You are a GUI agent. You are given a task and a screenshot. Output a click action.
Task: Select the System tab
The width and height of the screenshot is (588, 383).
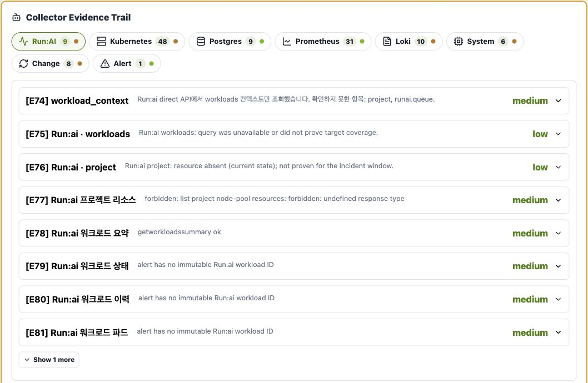(485, 41)
